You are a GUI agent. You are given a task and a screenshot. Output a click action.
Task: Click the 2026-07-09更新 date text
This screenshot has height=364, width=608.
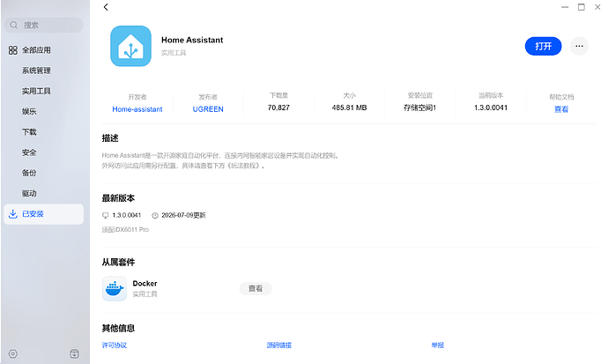(x=183, y=215)
